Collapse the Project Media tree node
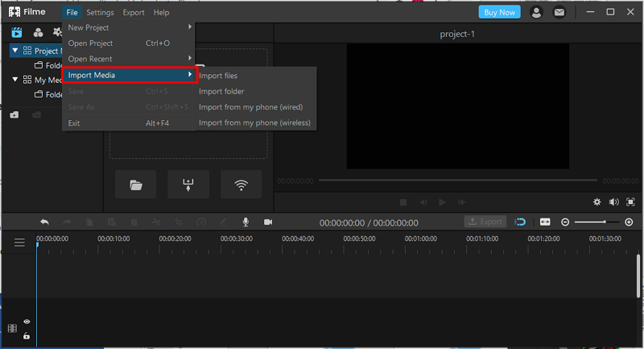 15,51
